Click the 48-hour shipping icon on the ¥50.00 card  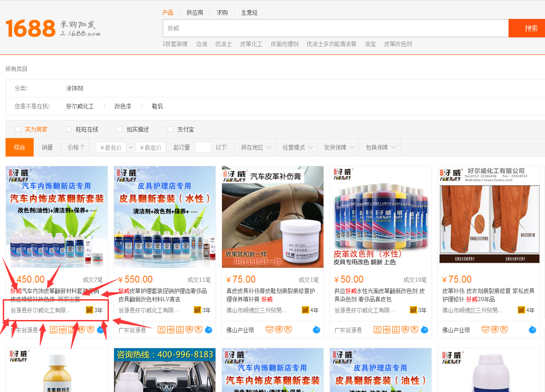coord(387,330)
